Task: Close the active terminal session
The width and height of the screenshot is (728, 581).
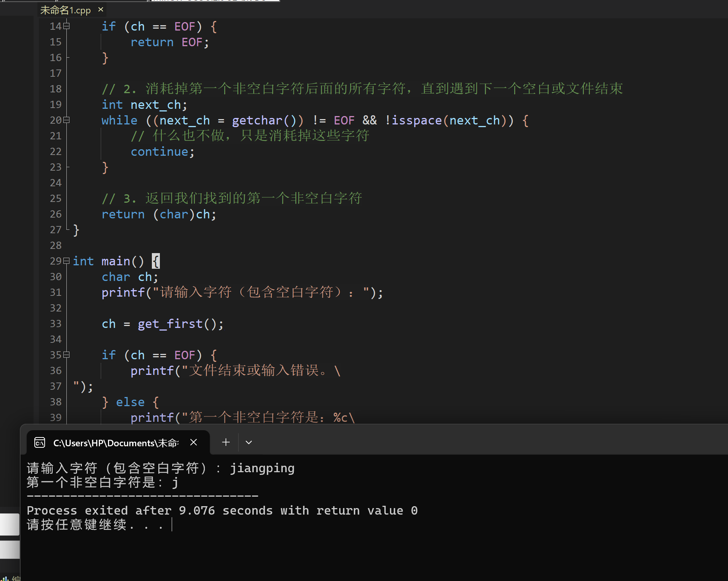Action: 193,442
